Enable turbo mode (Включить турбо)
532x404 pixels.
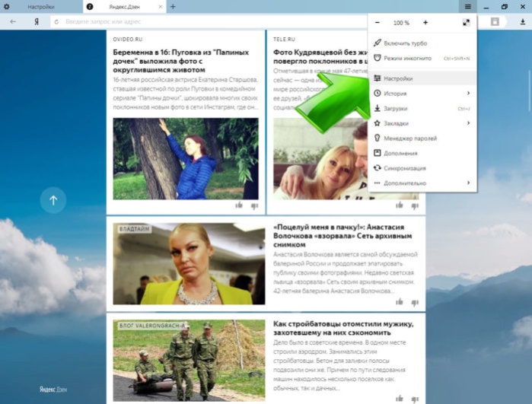pos(422,43)
